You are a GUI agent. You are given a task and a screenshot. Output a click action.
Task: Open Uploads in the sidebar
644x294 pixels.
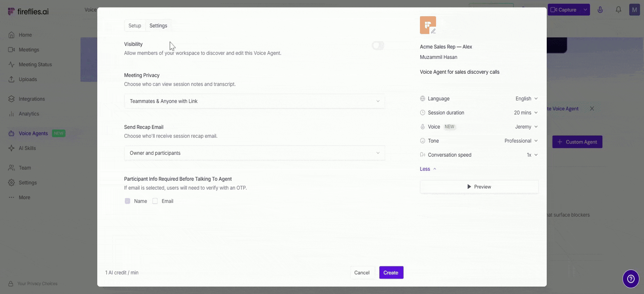click(28, 79)
